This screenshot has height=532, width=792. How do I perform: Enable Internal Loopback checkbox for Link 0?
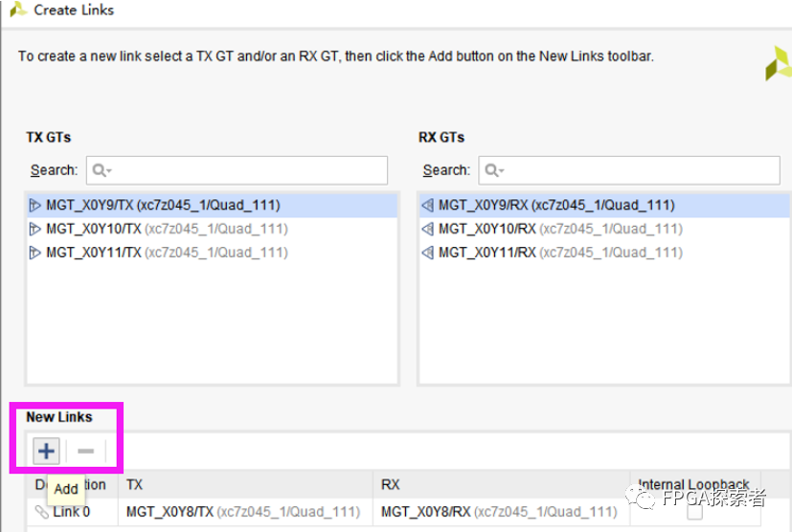pyautogui.click(x=693, y=511)
